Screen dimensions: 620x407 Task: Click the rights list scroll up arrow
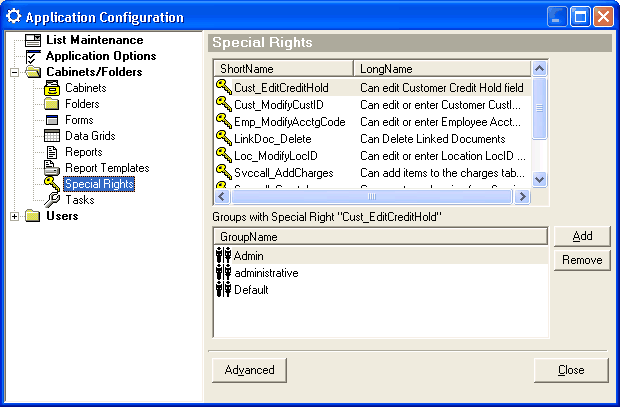point(539,69)
